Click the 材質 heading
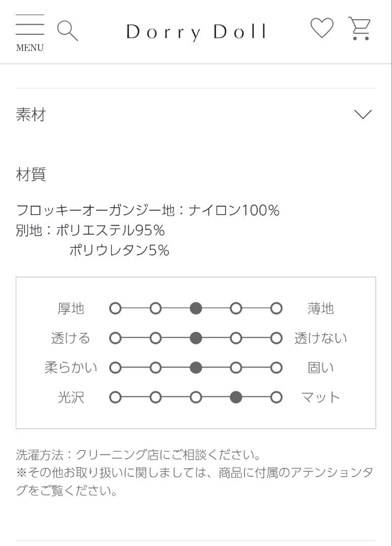This screenshot has width=392, height=546. point(31,175)
